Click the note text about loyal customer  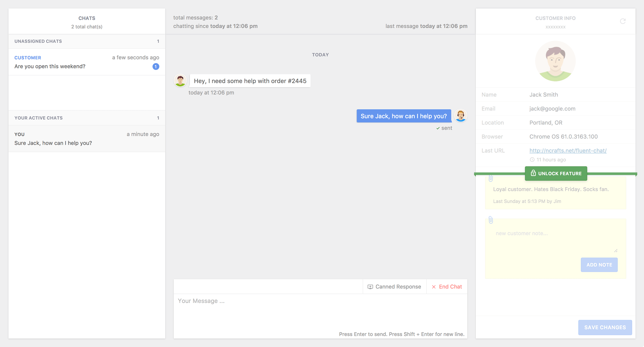pyautogui.click(x=551, y=189)
